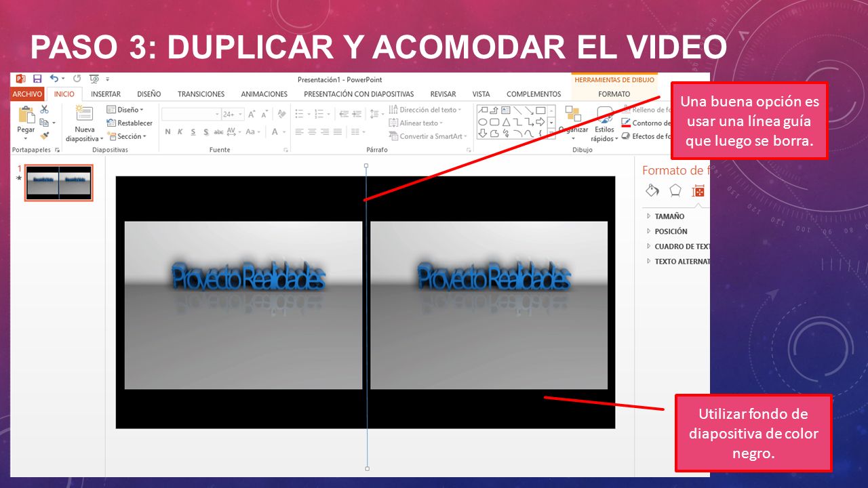Select the right block arrow shape
The height and width of the screenshot is (488, 868).
pyautogui.click(x=540, y=122)
